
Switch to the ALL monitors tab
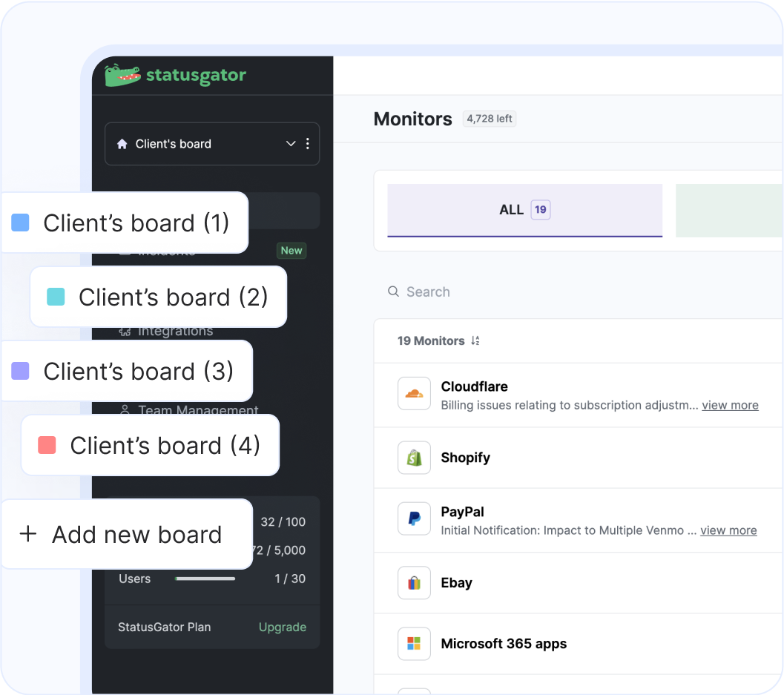[524, 210]
